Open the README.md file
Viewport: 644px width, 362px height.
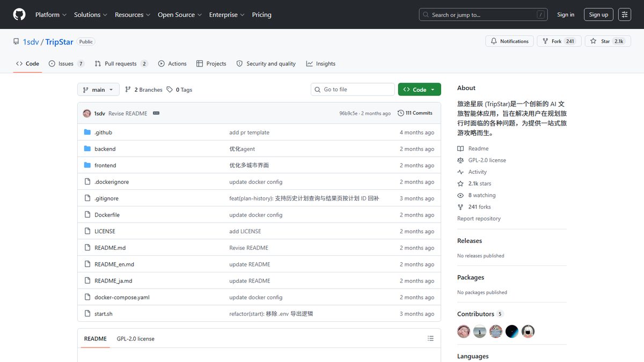point(110,248)
